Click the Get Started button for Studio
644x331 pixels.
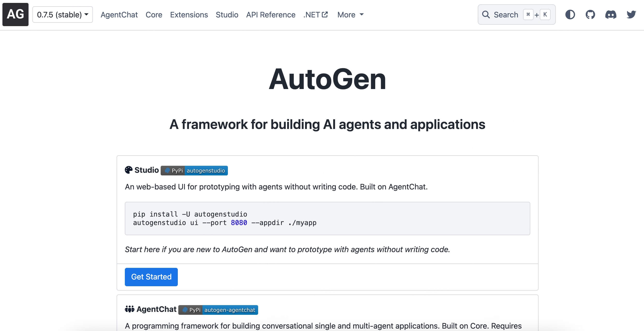[x=151, y=277]
